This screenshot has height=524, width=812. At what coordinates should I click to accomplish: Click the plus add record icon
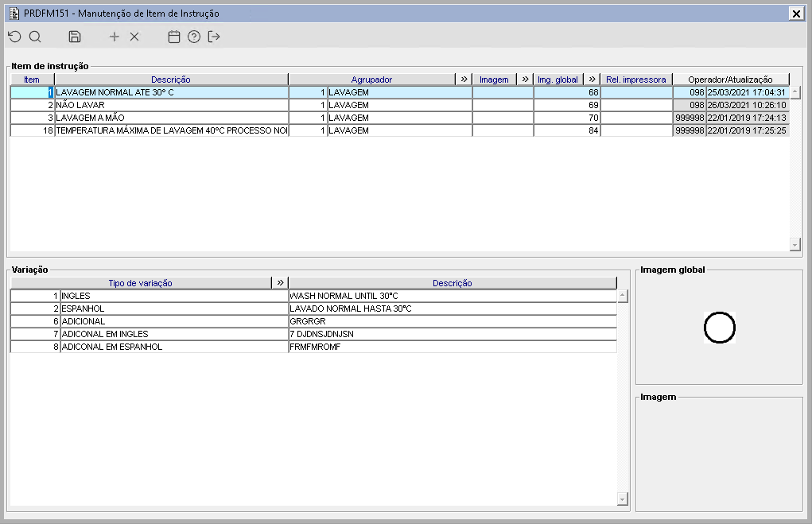[x=115, y=37]
